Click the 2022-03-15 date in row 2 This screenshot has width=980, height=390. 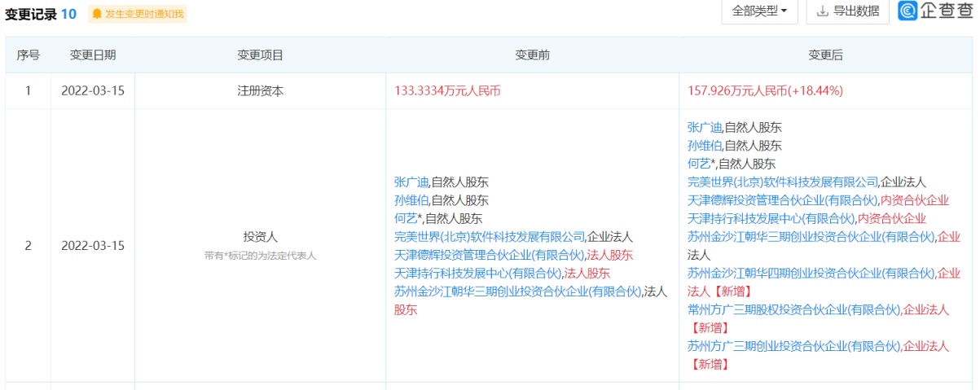[x=93, y=245]
